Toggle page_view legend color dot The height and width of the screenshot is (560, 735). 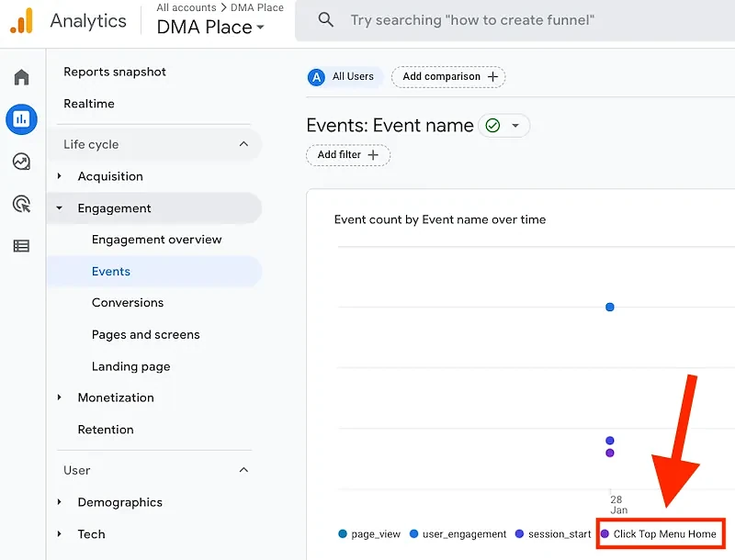(343, 533)
